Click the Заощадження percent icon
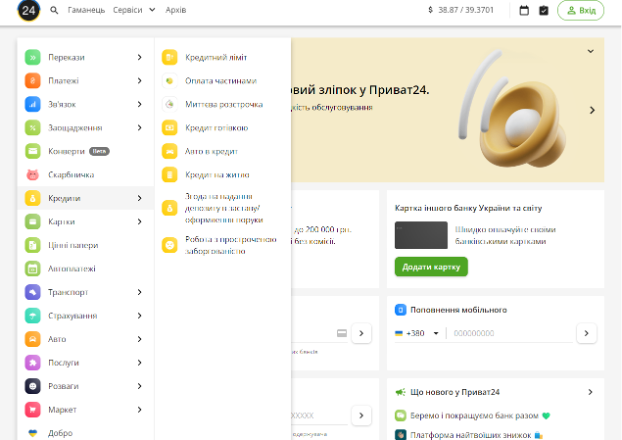 (x=33, y=128)
